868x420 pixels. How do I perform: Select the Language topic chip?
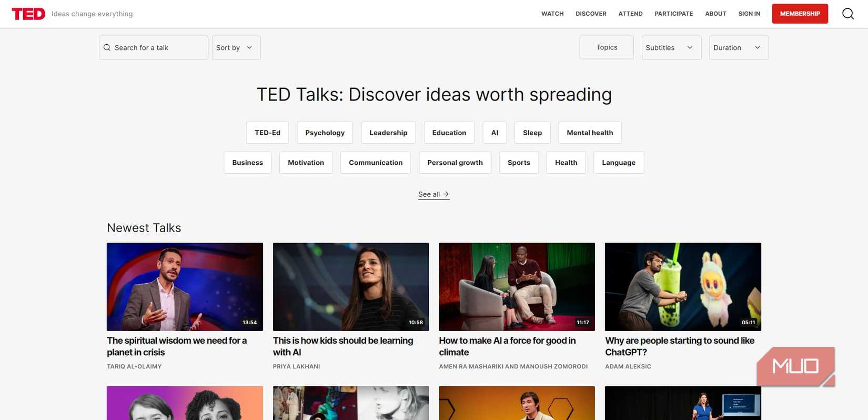point(619,163)
